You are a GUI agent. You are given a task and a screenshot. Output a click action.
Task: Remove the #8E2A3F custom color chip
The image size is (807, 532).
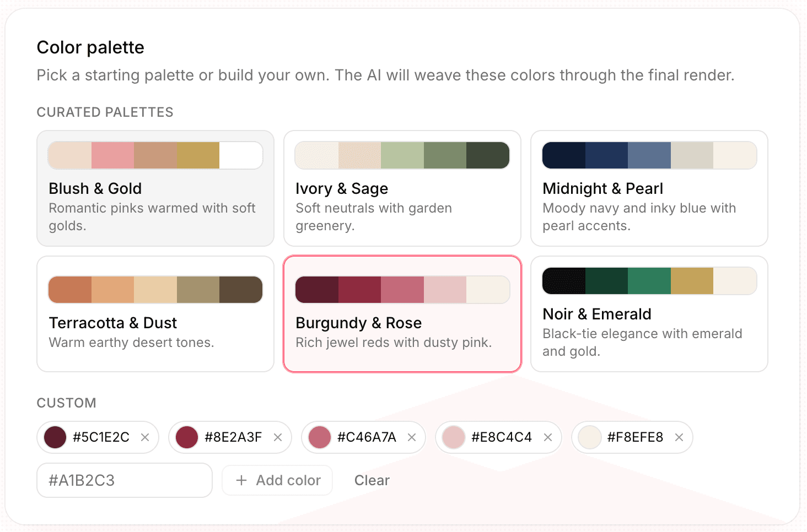[x=278, y=437]
